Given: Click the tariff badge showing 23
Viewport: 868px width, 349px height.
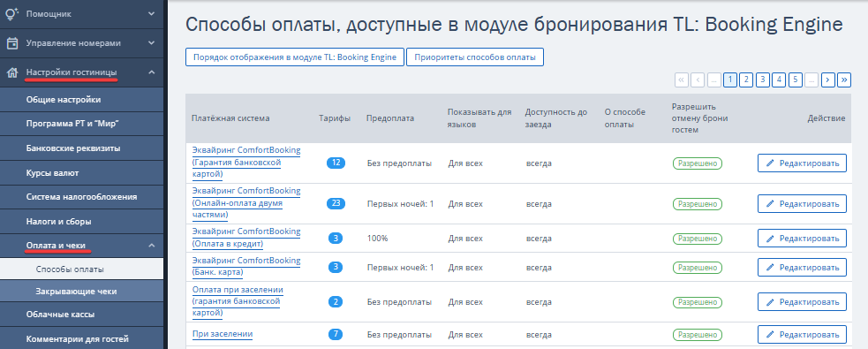Looking at the screenshot, I should coord(336,203).
